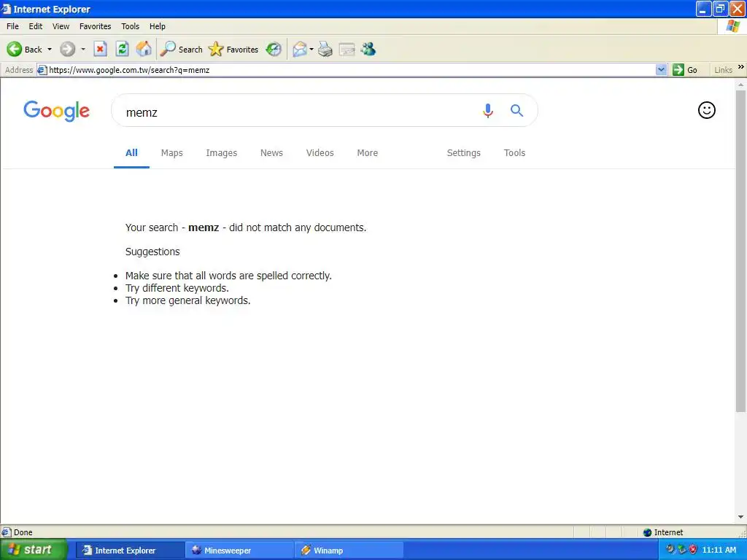Viewport: 747px width, 560px height.
Task: Print page with the printer icon
Action: click(325, 49)
